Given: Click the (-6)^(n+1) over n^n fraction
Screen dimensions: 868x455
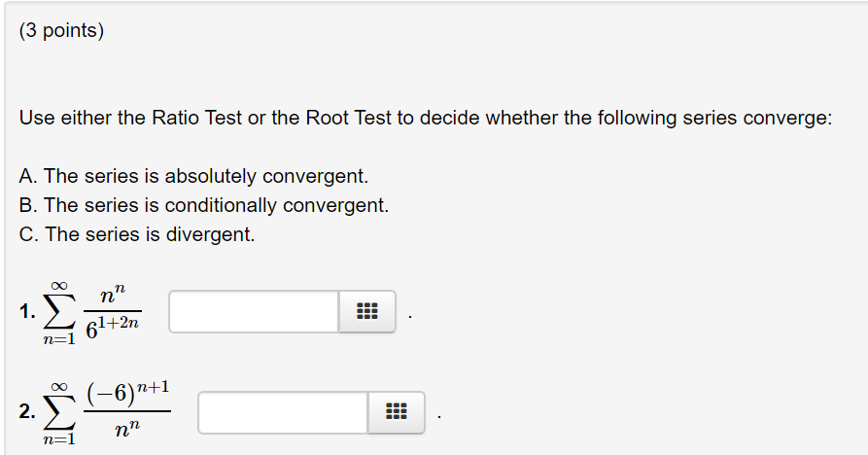Looking at the screenshot, I should tap(127, 410).
